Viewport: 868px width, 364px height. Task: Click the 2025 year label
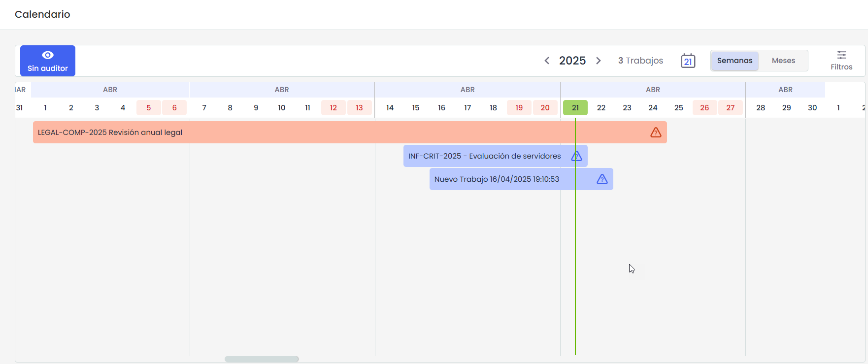pos(572,61)
